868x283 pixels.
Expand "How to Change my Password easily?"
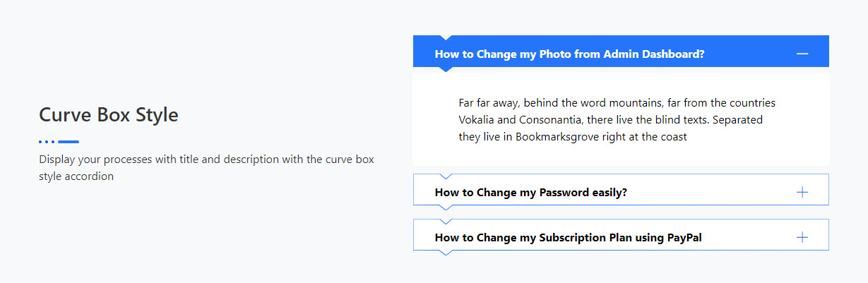530,192
